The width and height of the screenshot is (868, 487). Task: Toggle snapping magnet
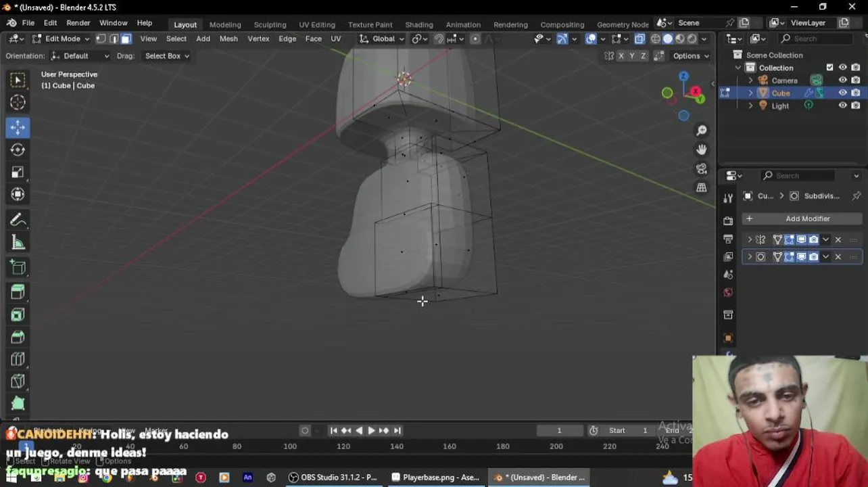coord(439,39)
